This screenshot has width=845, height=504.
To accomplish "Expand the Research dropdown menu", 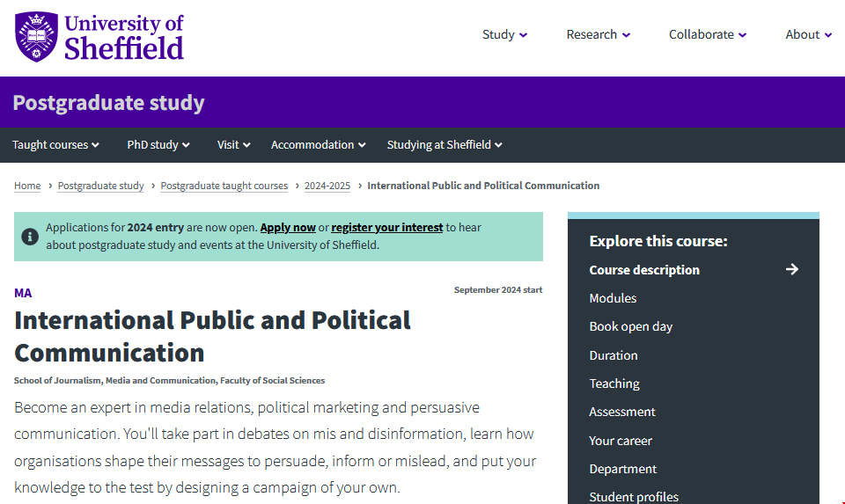I will point(598,35).
